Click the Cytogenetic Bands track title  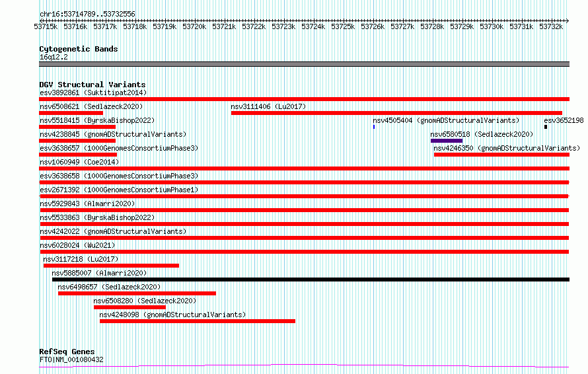(x=79, y=49)
